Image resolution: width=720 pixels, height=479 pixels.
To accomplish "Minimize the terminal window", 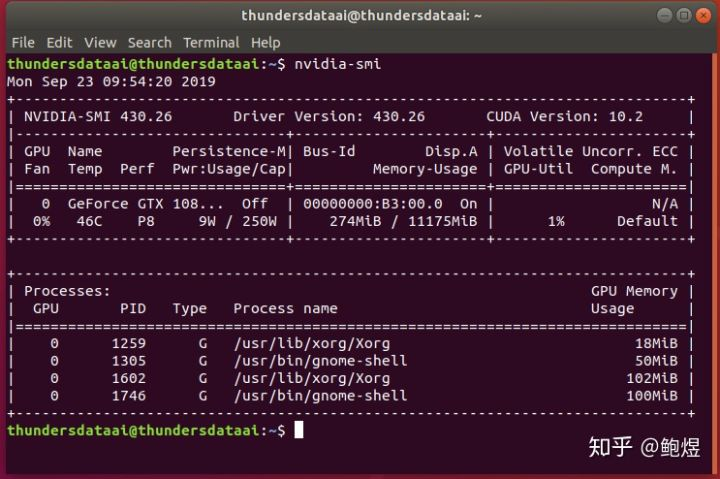I will pos(664,16).
